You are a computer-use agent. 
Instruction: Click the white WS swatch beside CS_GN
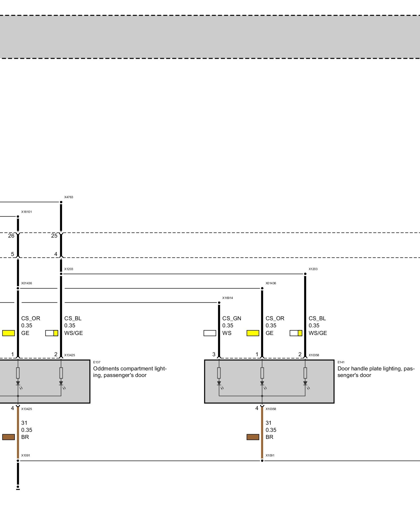coord(210,333)
